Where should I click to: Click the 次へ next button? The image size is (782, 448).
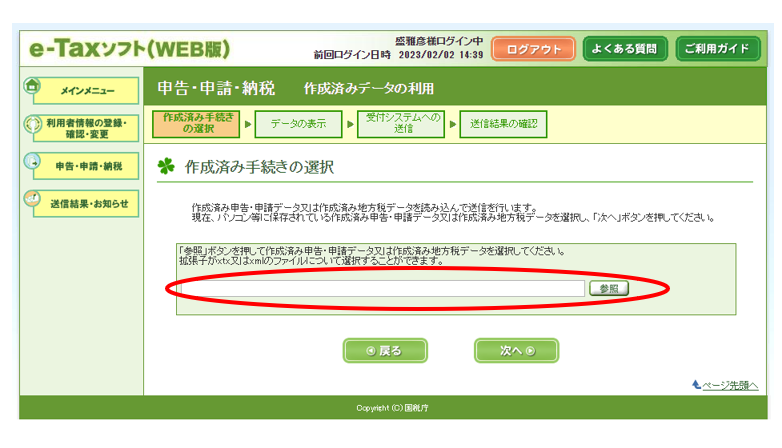coord(516,351)
